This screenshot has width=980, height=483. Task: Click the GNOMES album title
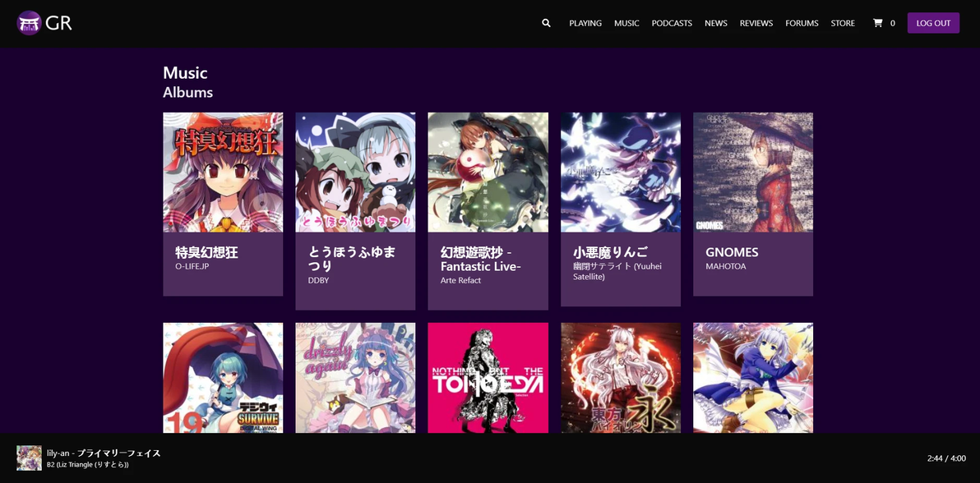(732, 252)
